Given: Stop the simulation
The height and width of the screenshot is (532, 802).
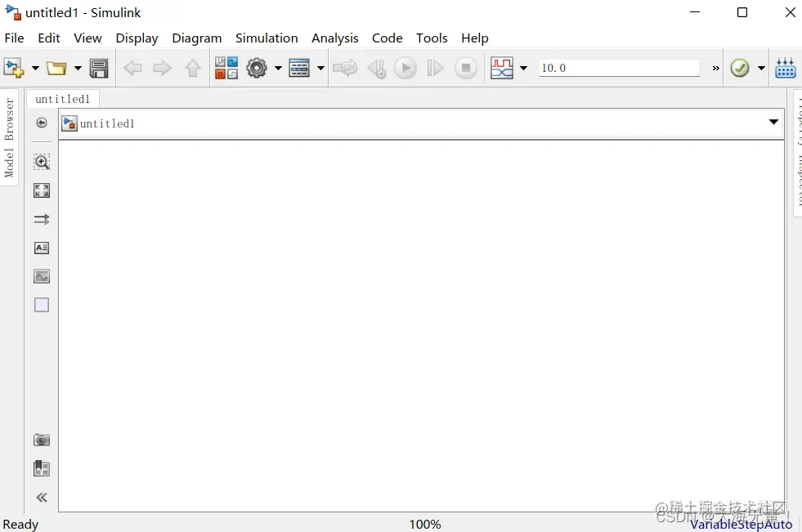Looking at the screenshot, I should click(466, 68).
